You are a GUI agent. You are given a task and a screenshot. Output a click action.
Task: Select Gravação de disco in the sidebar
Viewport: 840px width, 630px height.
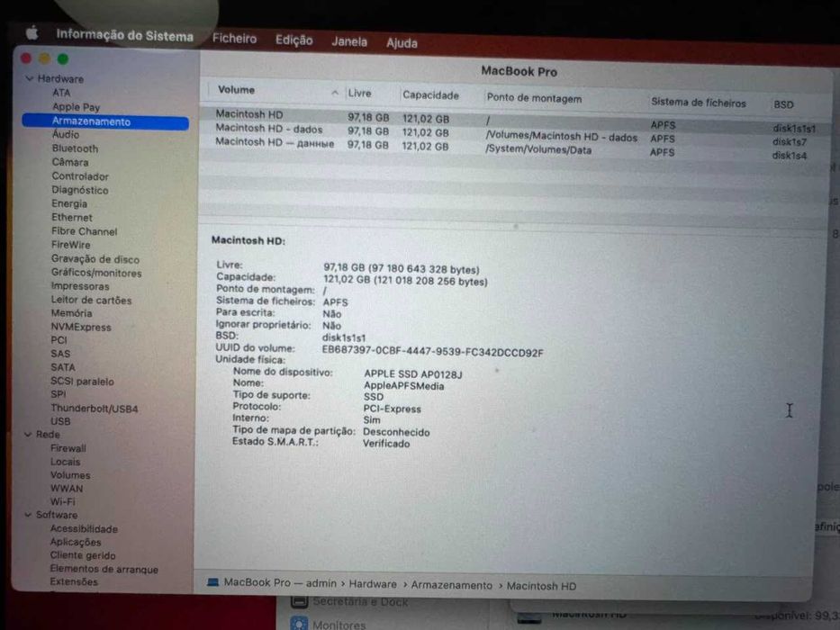pos(95,259)
